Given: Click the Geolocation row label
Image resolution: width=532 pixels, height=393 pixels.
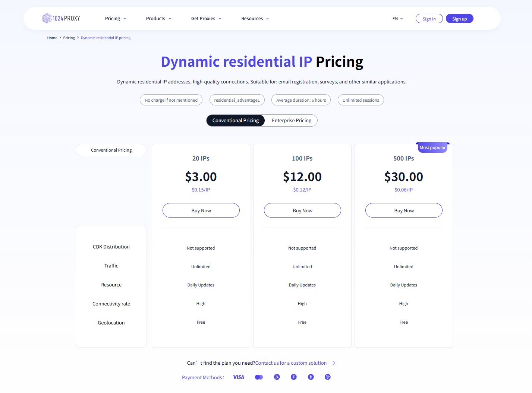Looking at the screenshot, I should (111, 323).
